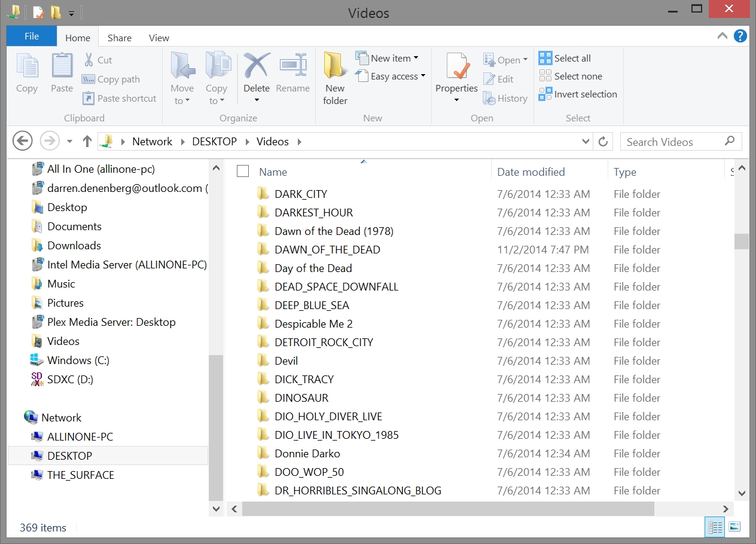Open recent locations dropdown arrow
The width and height of the screenshot is (756, 544).
click(x=69, y=142)
